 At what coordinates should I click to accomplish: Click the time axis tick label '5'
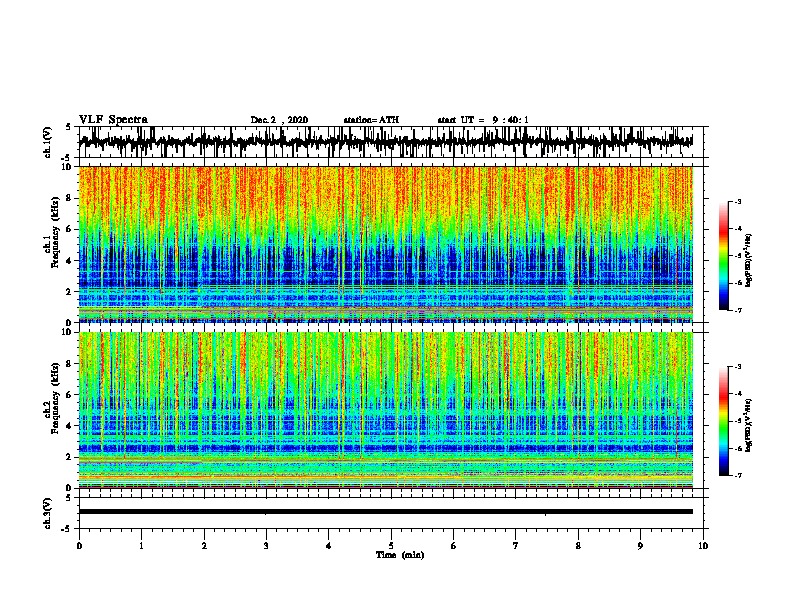click(x=391, y=546)
